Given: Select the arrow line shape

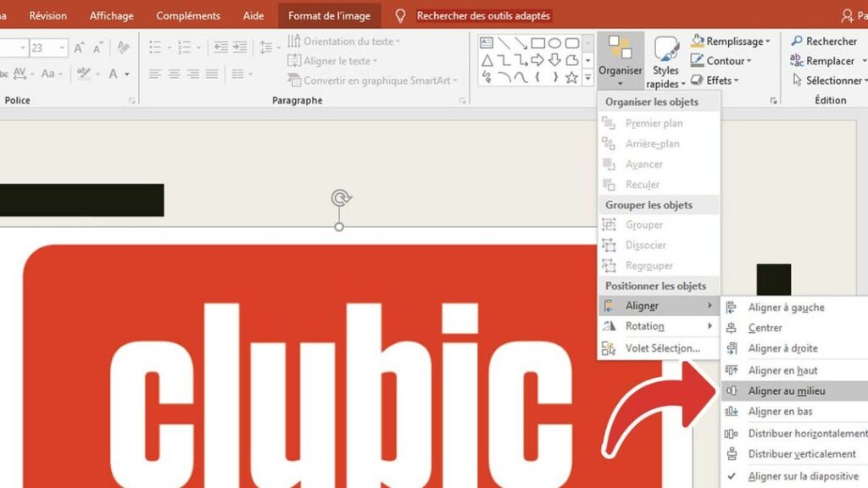Looking at the screenshot, I should pyautogui.click(x=520, y=43).
